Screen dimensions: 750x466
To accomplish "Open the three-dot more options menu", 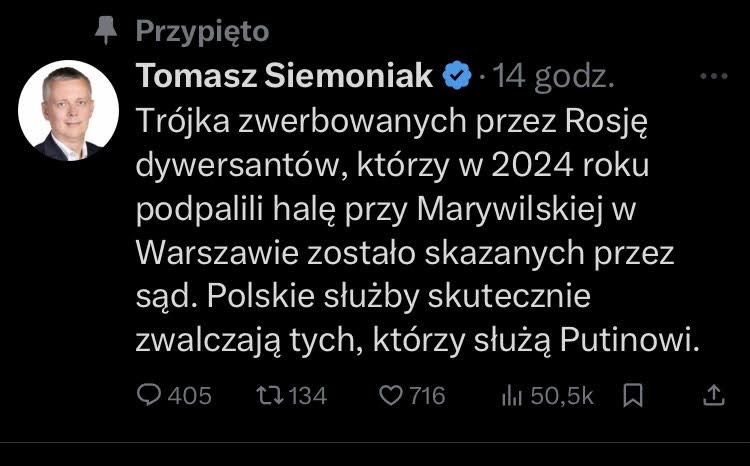I will coord(715,76).
